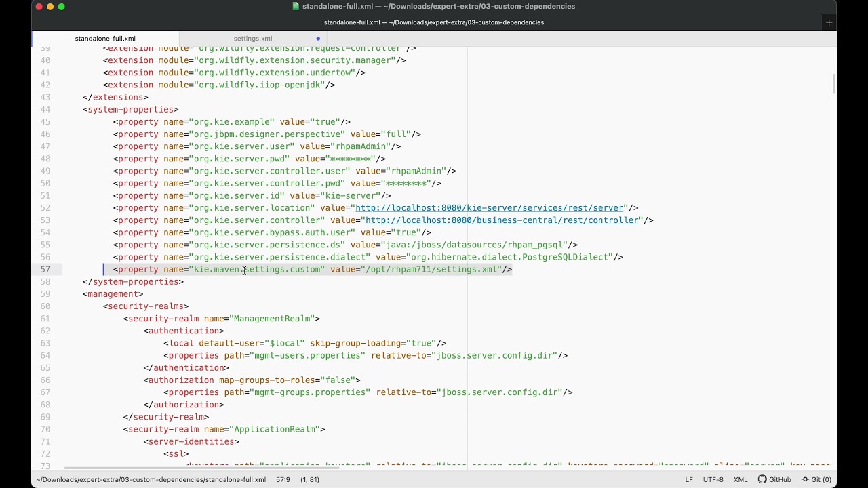Click the "java:/jboss/datasources/rhpam_pgsql" value
868x488 pixels.
coord(475,245)
